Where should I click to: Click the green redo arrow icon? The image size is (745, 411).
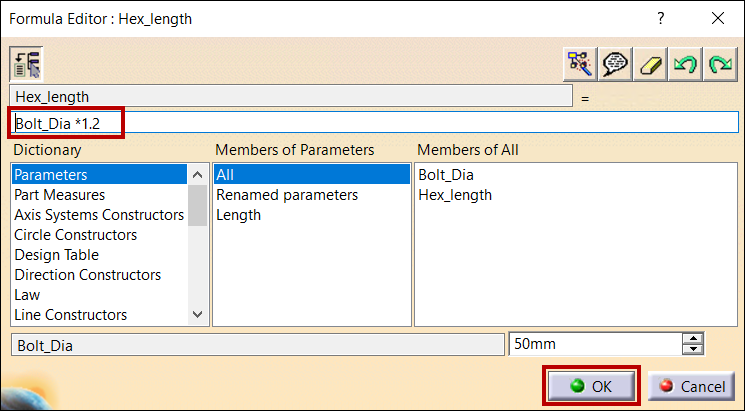[720, 63]
